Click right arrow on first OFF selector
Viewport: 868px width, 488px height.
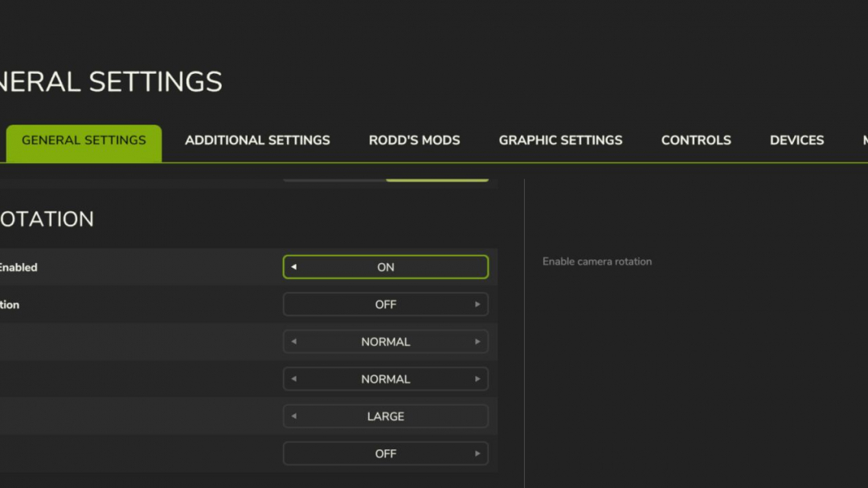(x=477, y=304)
